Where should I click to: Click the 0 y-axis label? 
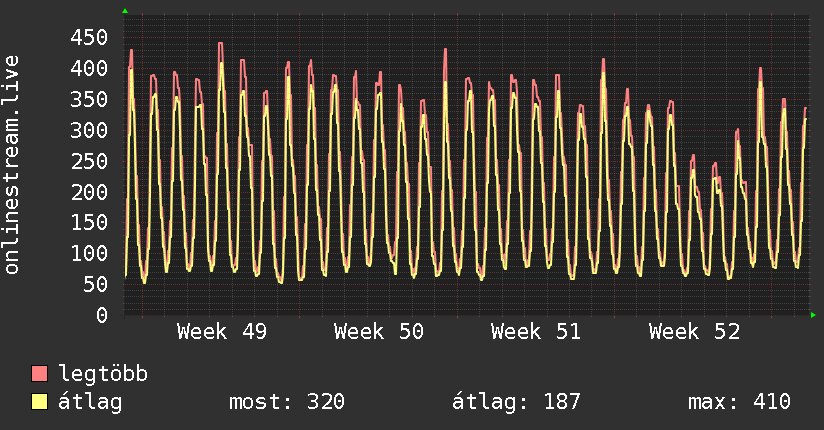(x=100, y=315)
